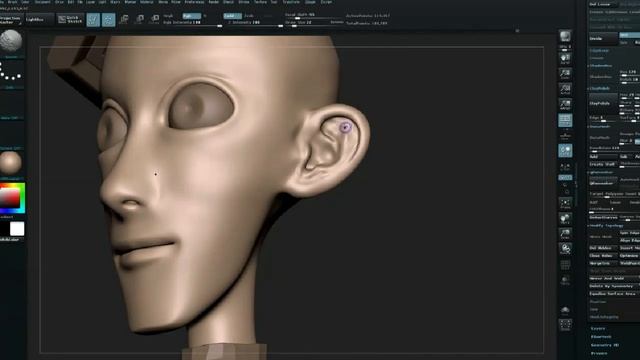
Task: Collapse the ShadowBox section header
Action: 600,66
